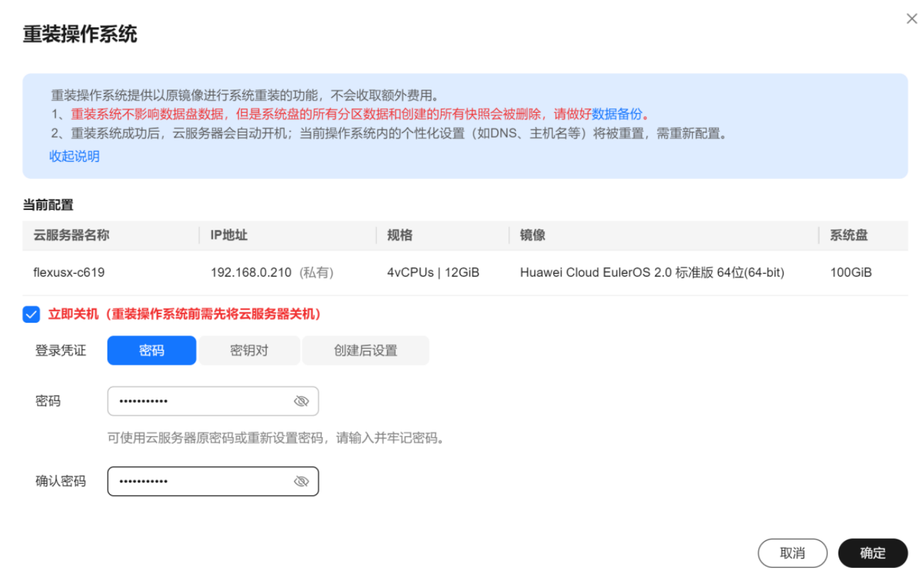Click the 云服务器名称 column header

pyautogui.click(x=71, y=235)
